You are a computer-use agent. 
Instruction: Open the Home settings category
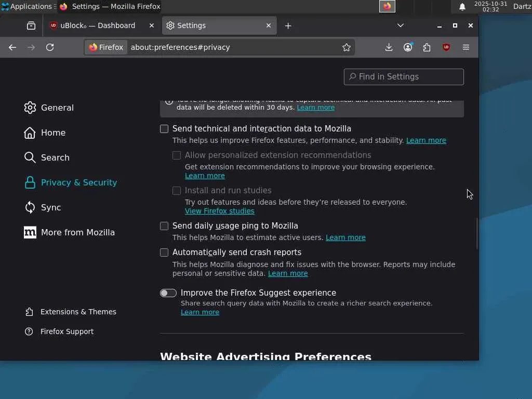(x=54, y=132)
